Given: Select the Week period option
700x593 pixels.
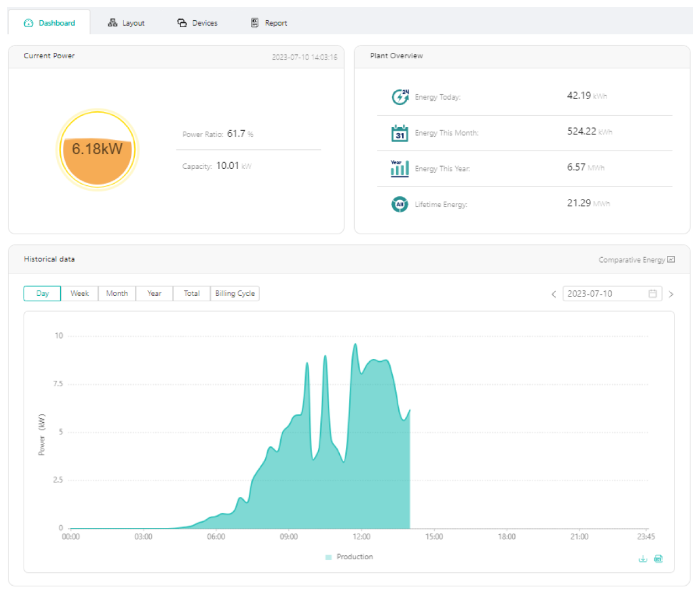Looking at the screenshot, I should point(79,294).
